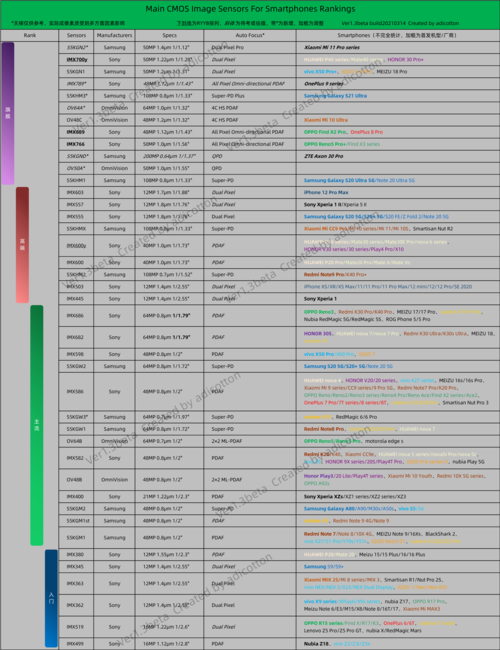The width and height of the screenshot is (500, 650).
Task: Select the 'Manufacturers' column header
Action: point(114,35)
